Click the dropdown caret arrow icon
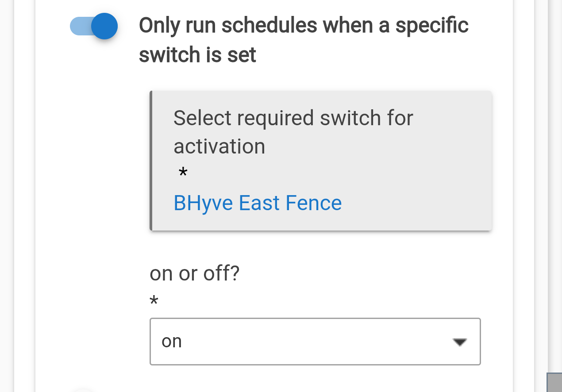Image resolution: width=562 pixels, height=392 pixels. [x=460, y=342]
